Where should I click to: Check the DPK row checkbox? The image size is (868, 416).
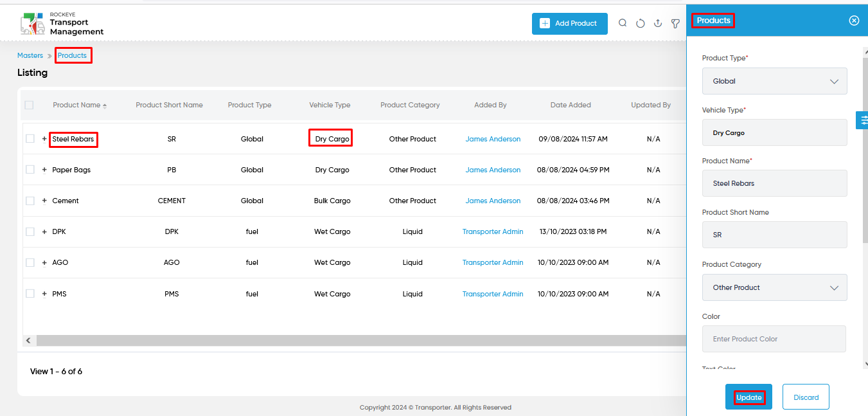coord(30,231)
